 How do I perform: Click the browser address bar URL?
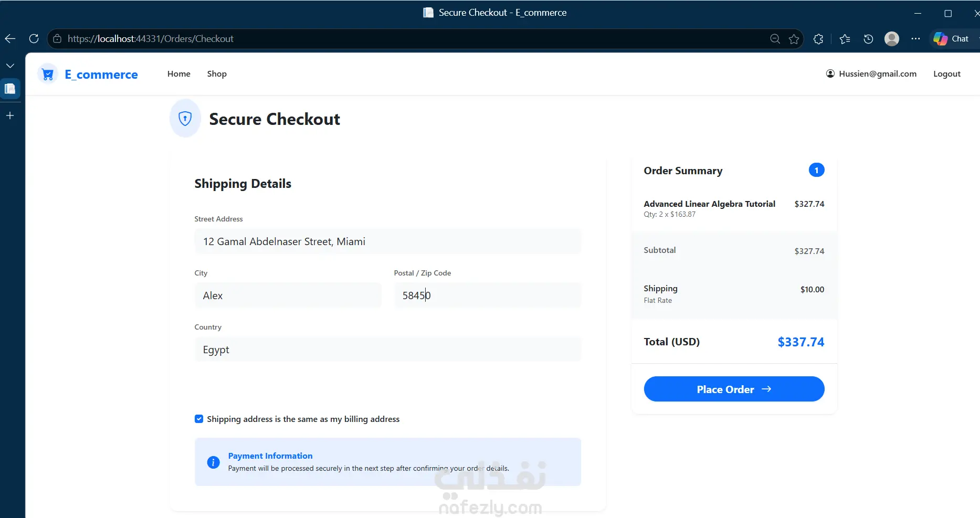pos(151,39)
